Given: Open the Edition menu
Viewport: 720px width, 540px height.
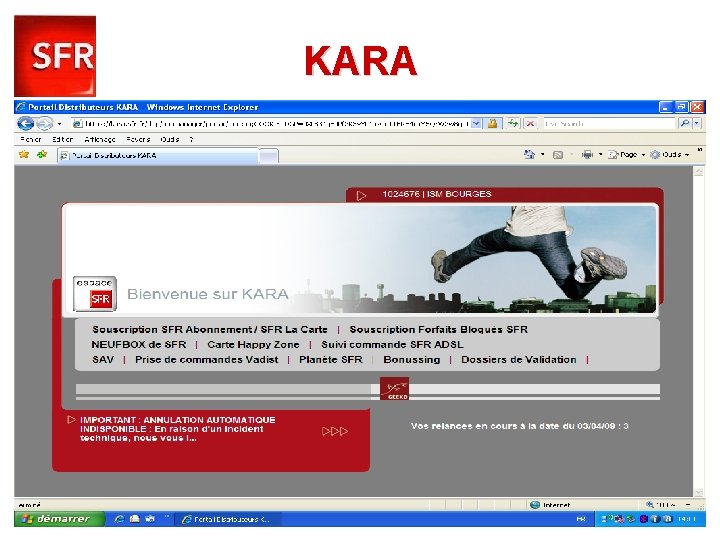Looking at the screenshot, I should click(63, 139).
